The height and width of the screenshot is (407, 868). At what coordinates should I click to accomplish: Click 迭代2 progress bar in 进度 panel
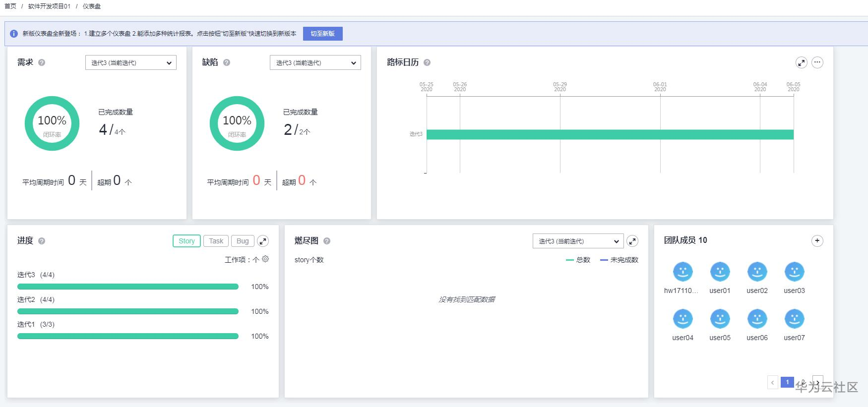128,311
